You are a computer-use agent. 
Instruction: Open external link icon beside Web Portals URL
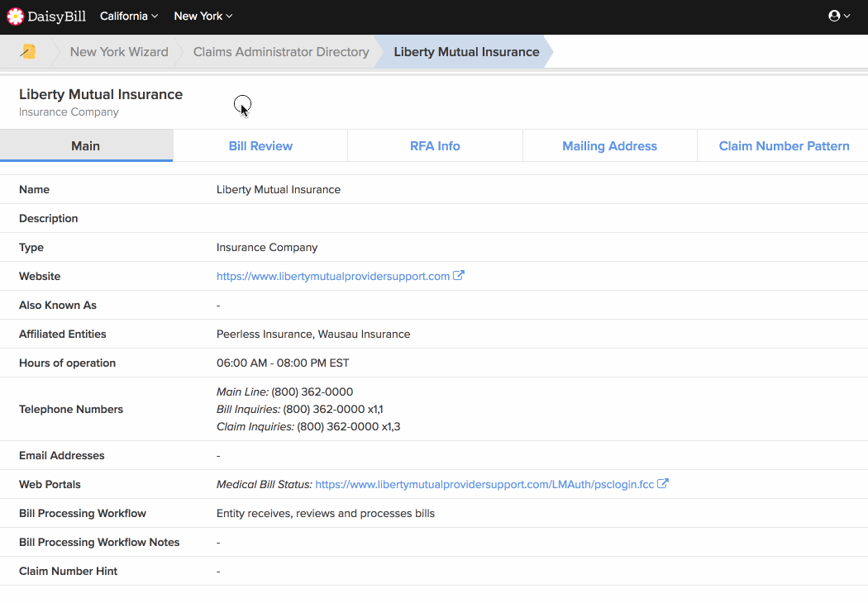(x=663, y=483)
